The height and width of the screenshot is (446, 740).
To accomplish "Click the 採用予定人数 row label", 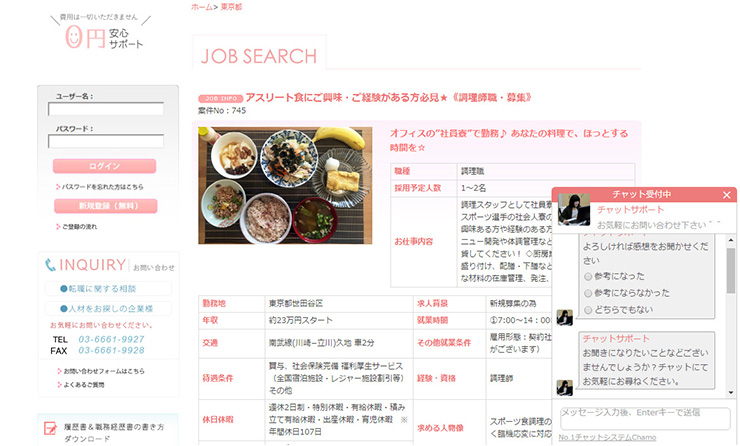I will point(418,188).
